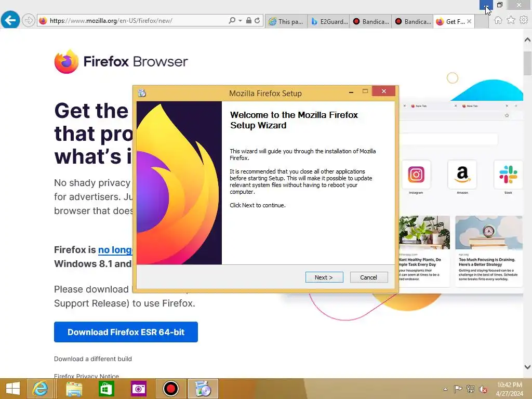Click the Refresh page icon
Image resolution: width=532 pixels, height=399 pixels.
pos(258,21)
